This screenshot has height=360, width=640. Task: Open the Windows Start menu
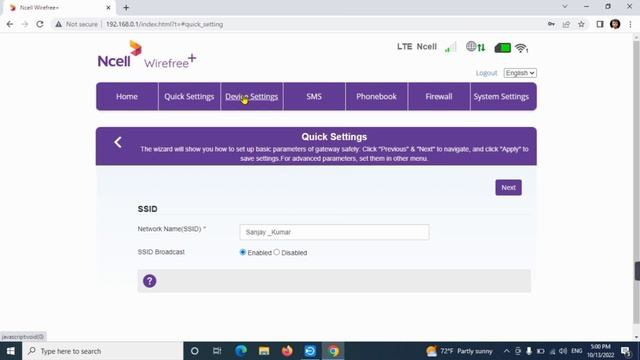click(11, 351)
